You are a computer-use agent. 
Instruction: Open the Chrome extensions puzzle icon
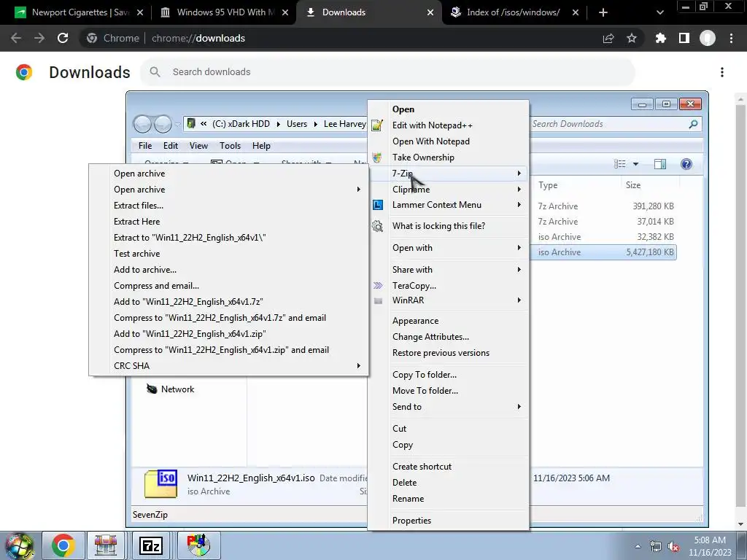coord(660,38)
